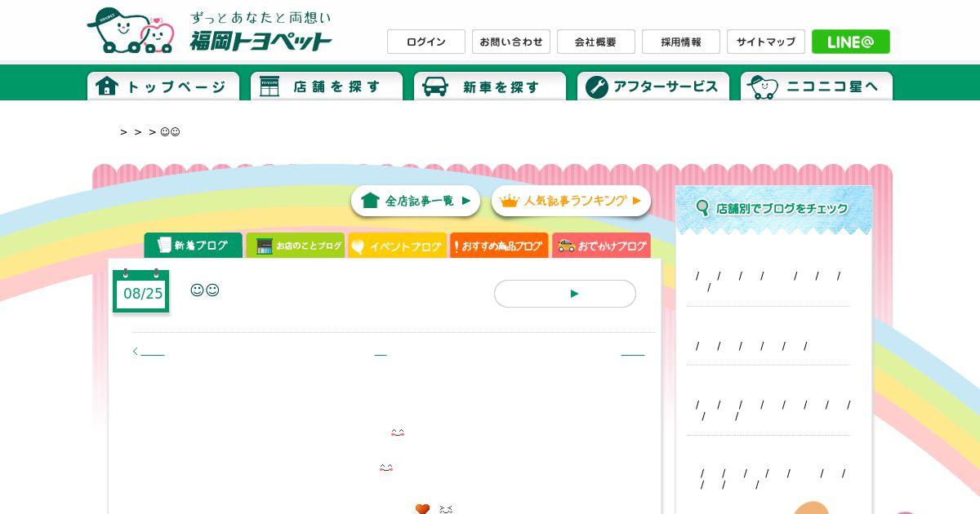Click the rounded arrow button beside title
Viewport: 980px width, 514px height.
[x=565, y=294]
